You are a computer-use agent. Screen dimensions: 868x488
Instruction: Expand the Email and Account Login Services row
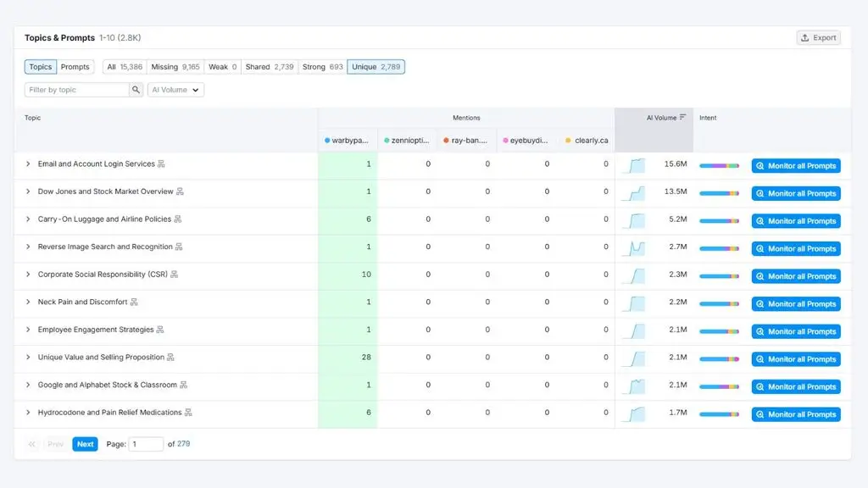click(28, 164)
